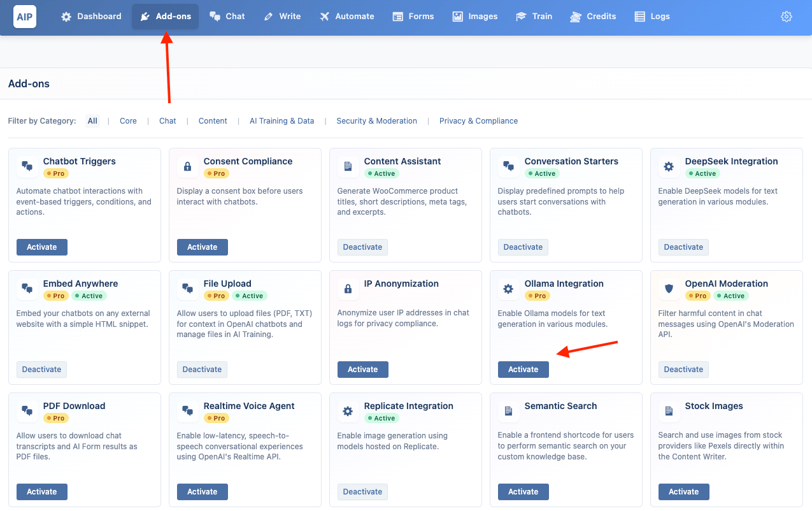This screenshot has height=511, width=812.
Task: Click the Semantic Search document icon
Action: tap(508, 411)
